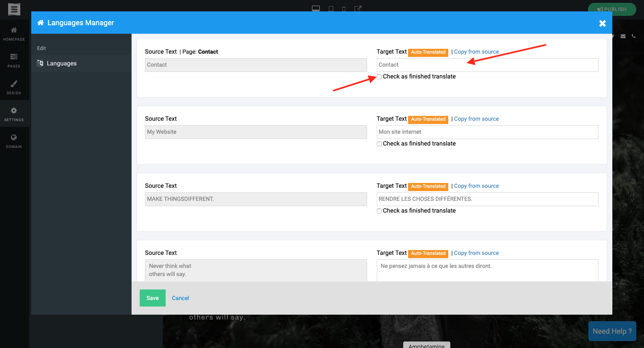
Task: Click the Contact source text field
Action: pyautogui.click(x=256, y=65)
